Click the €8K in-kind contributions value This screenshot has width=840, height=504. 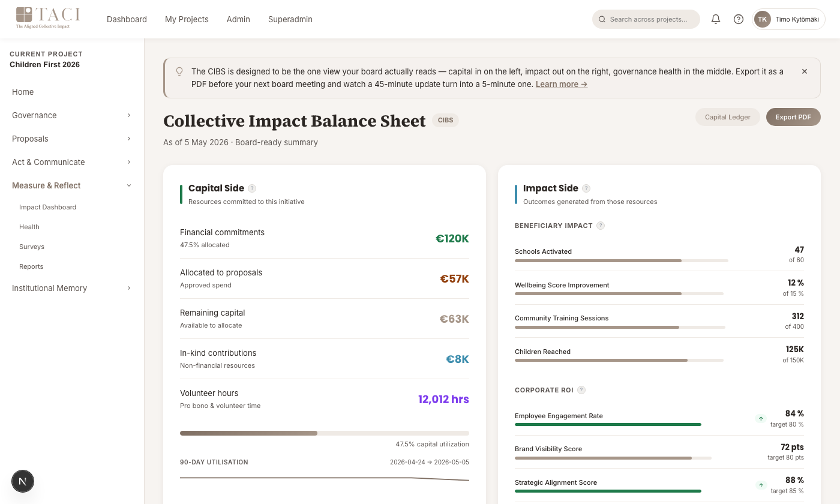coord(457,359)
